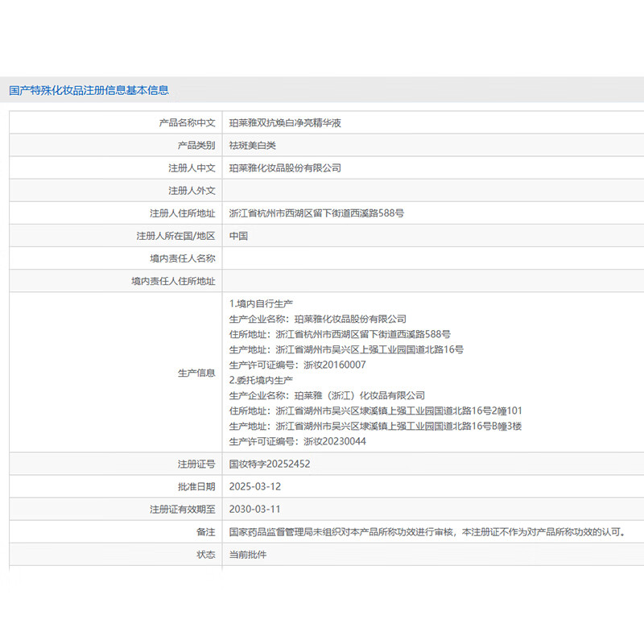Click the 批准日期 value 2025-03-12

click(255, 487)
